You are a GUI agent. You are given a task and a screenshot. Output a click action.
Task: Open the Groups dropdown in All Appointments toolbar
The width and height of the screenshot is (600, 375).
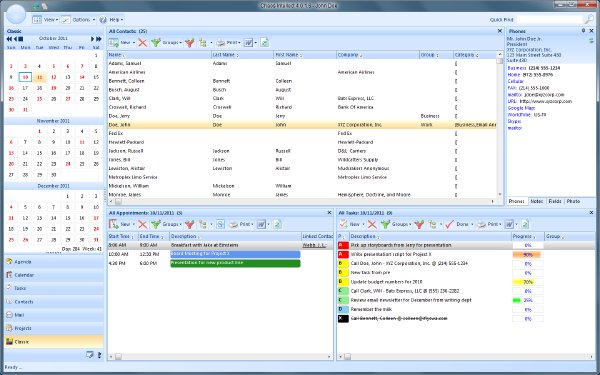[180, 225]
